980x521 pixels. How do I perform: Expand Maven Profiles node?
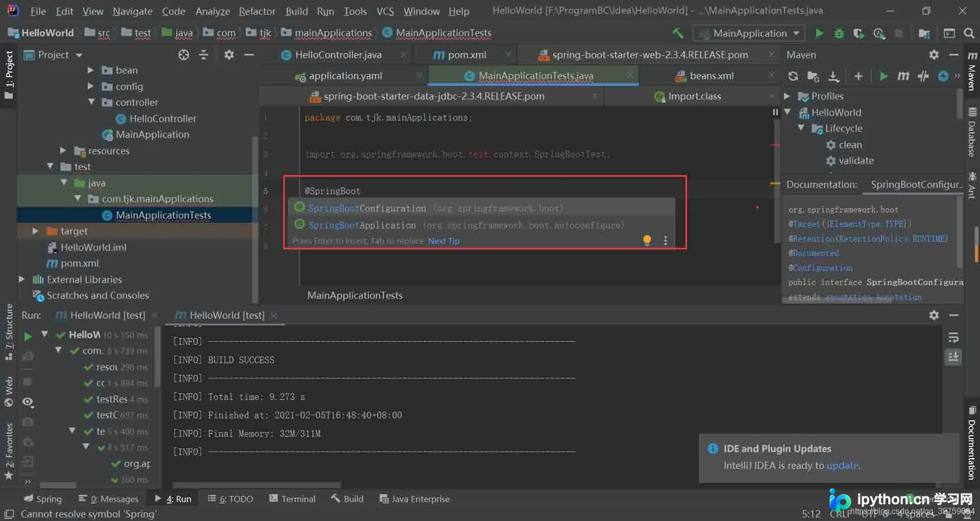tap(787, 96)
